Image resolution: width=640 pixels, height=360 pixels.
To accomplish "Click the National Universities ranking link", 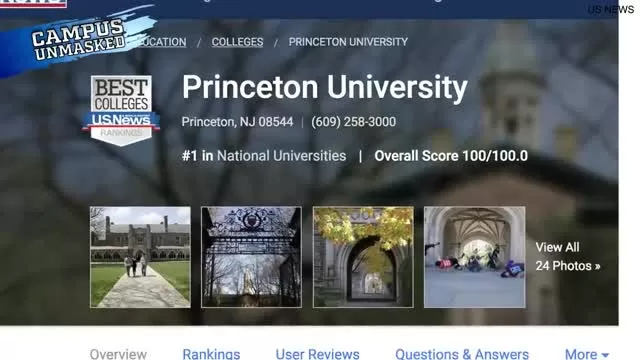I will [x=281, y=156].
